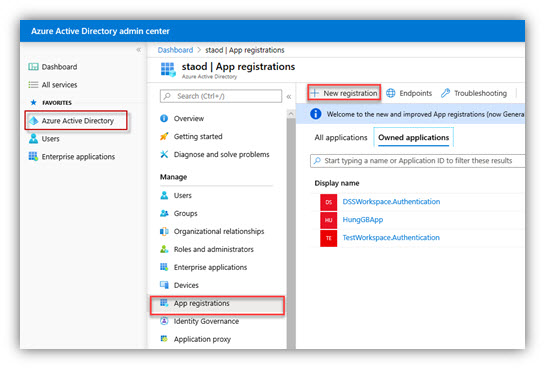Image resolution: width=545 pixels, height=369 pixels.
Task: Click the Users person icon in favorites
Action: (33, 139)
